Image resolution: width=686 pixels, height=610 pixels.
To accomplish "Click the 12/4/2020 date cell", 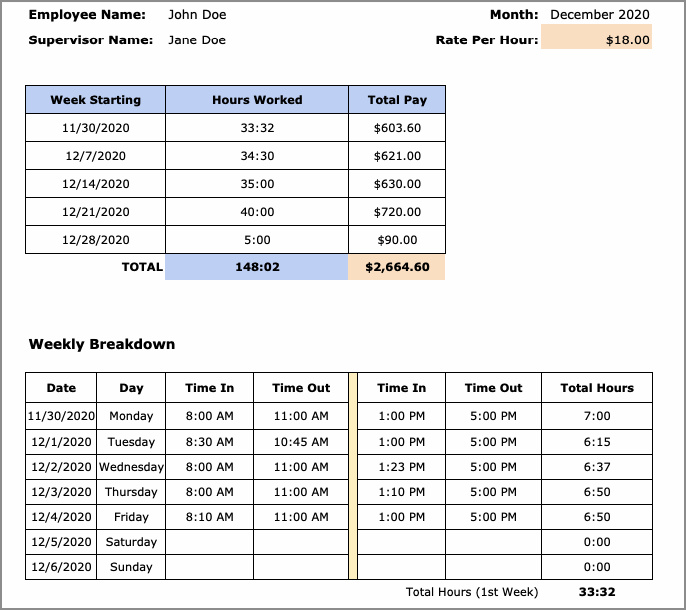I will coord(61,517).
